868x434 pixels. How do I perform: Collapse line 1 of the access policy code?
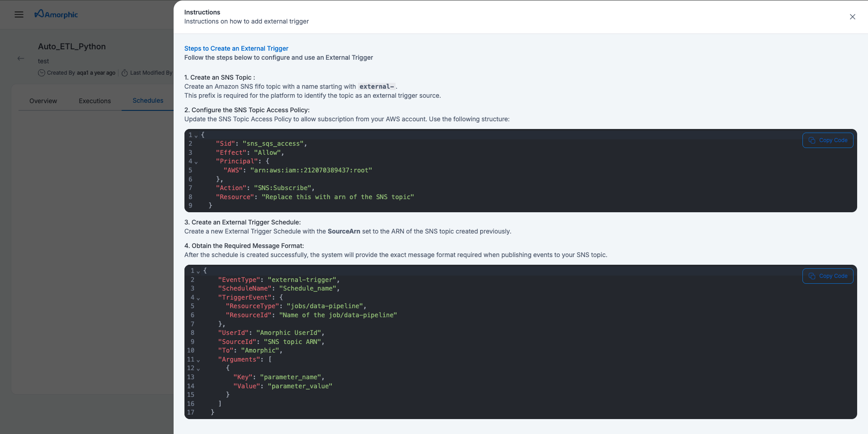pos(196,136)
